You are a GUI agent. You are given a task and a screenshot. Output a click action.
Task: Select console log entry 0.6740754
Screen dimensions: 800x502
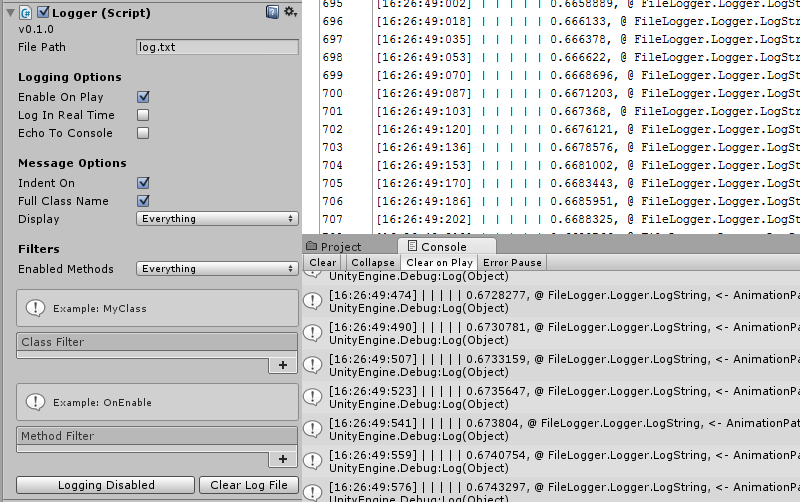tap(551, 461)
